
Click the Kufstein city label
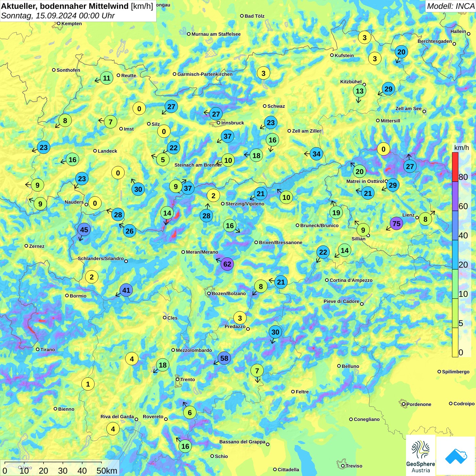click(x=344, y=55)
